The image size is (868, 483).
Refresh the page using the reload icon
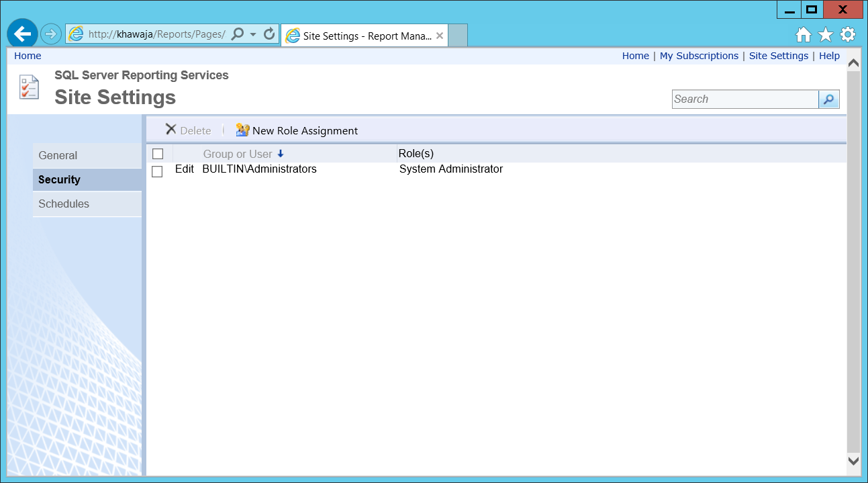point(269,34)
